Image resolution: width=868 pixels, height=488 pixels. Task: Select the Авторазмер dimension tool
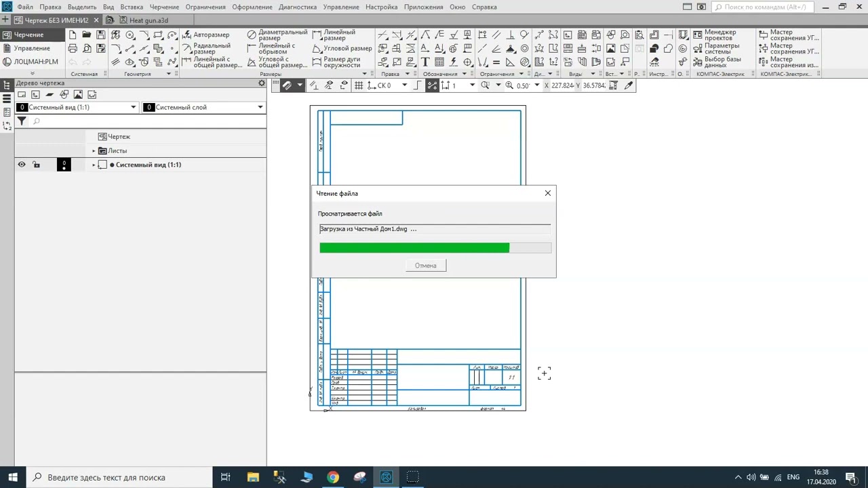(207, 35)
